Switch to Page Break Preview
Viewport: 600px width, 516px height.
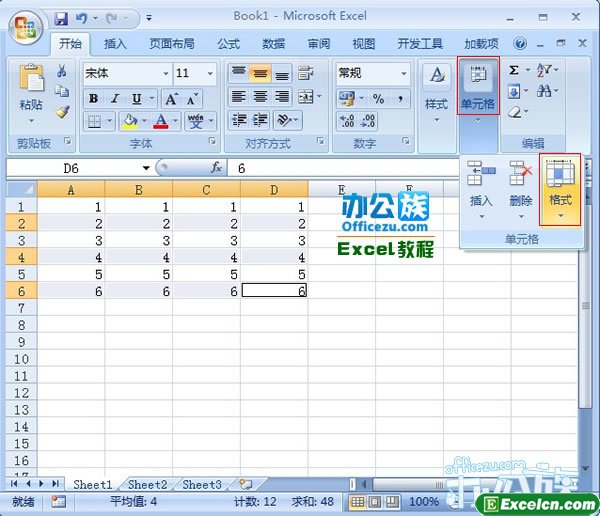(392, 501)
